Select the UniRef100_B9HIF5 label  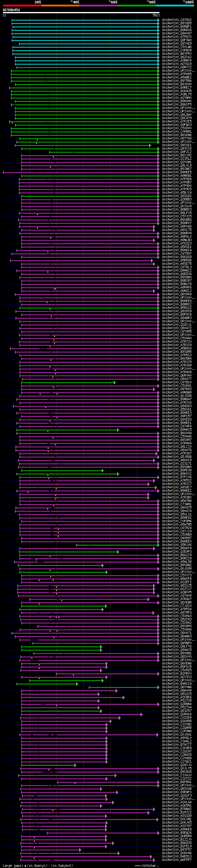177,104
